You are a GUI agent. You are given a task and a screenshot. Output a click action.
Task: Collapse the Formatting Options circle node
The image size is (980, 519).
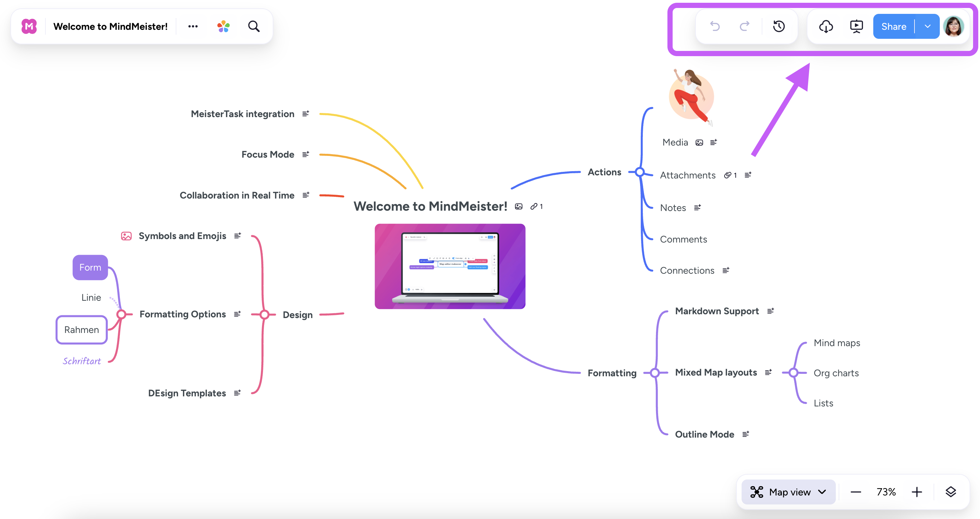pos(121,315)
